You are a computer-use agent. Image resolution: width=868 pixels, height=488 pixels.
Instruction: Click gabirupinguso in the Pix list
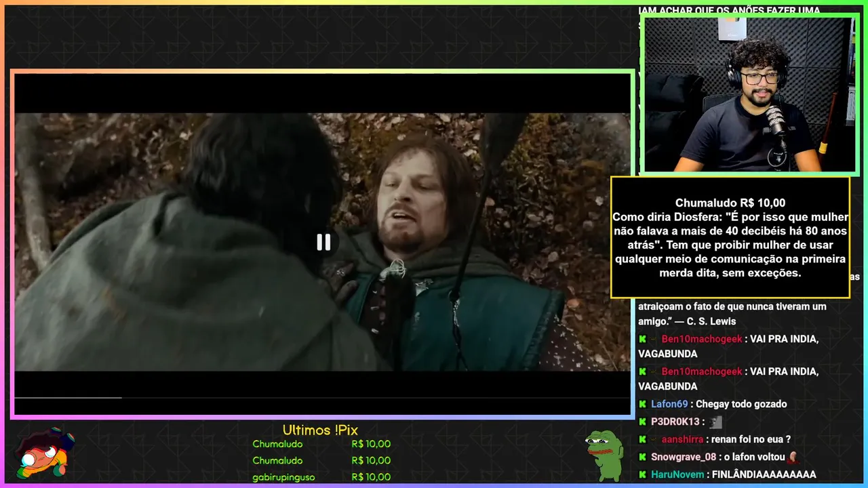[x=283, y=477]
